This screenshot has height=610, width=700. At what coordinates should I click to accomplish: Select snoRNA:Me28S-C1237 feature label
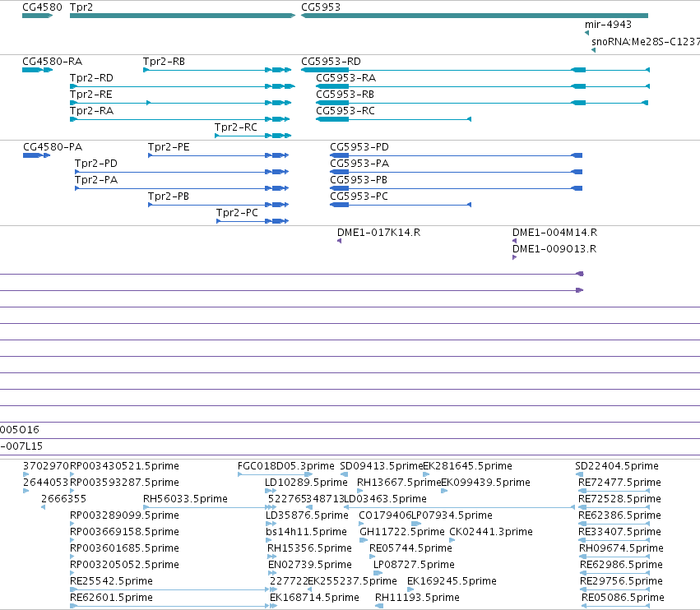click(x=646, y=42)
